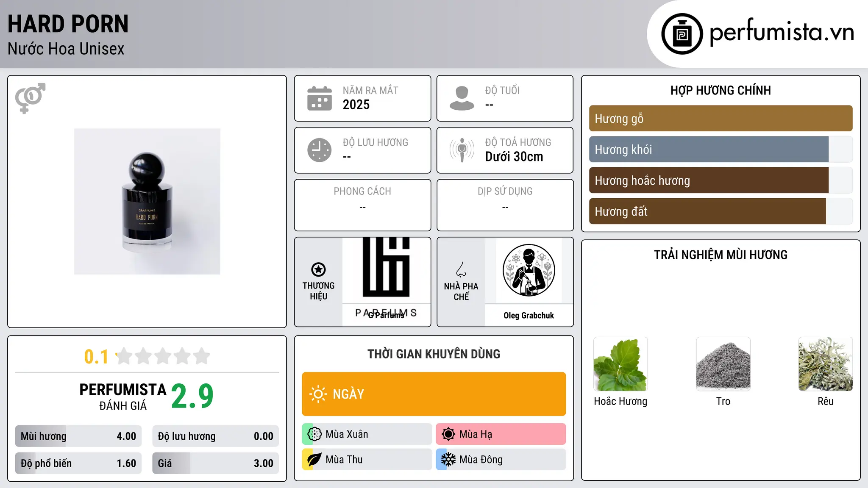Click the Tro note label

[x=723, y=401]
